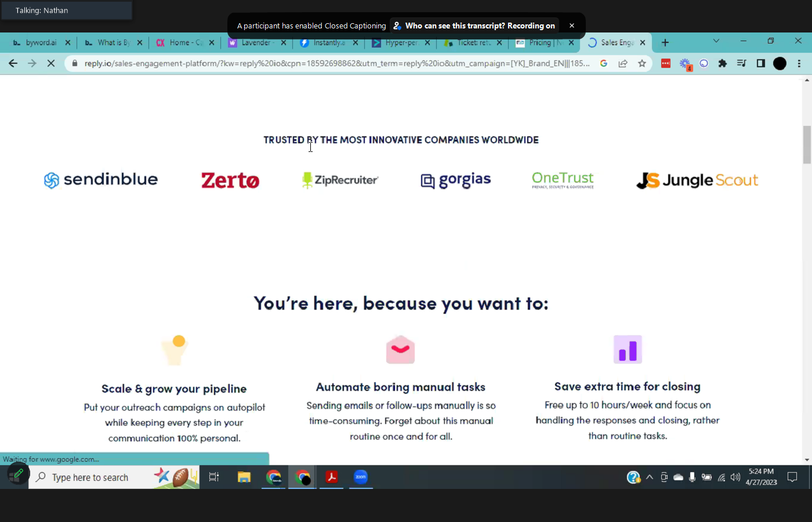812x522 pixels.
Task: Dismiss the closed captioning notification
Action: [571, 26]
